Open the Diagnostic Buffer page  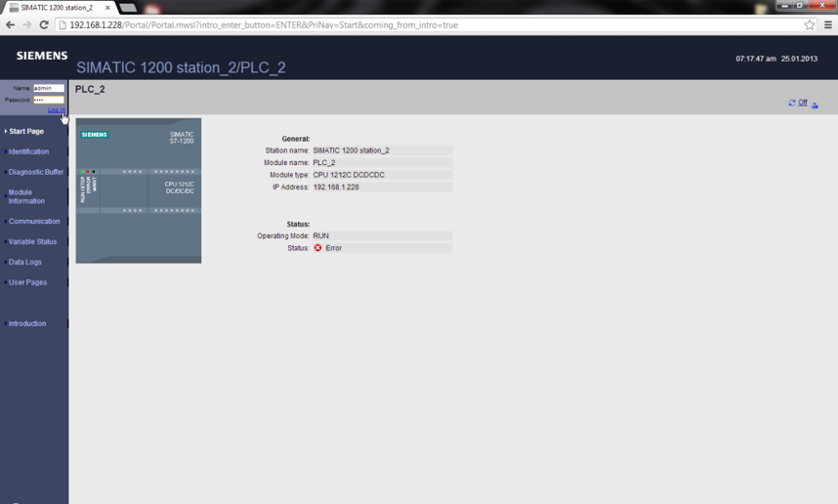coord(35,172)
